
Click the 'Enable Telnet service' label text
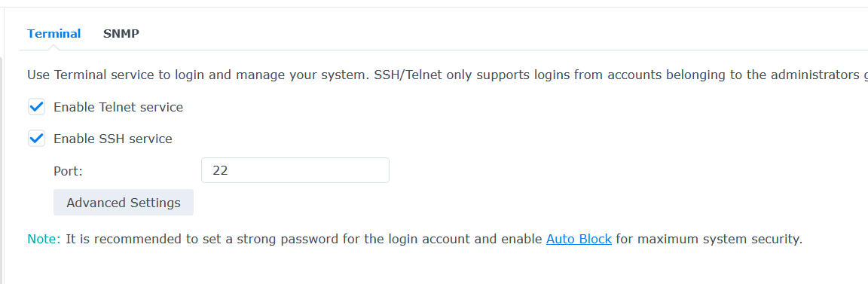pos(118,108)
